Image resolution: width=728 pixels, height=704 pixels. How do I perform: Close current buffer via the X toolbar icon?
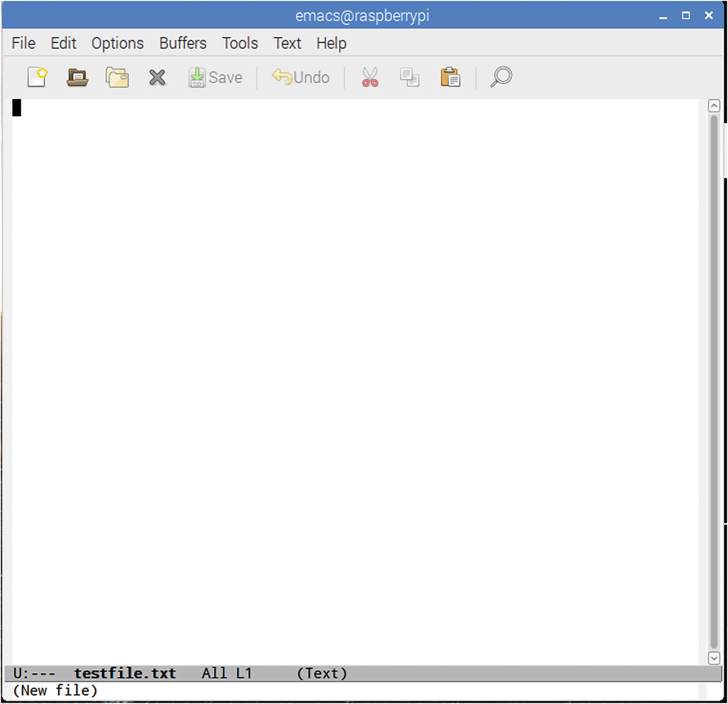157,77
